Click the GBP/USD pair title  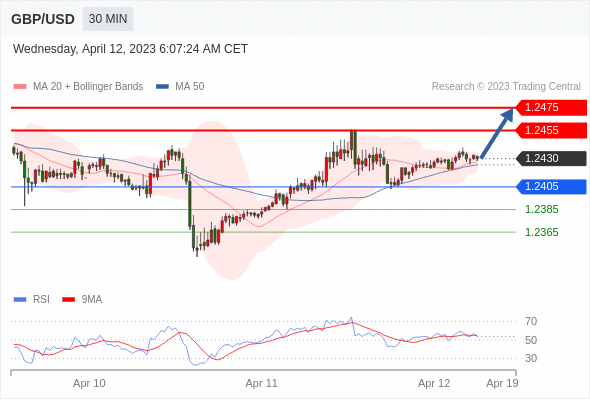pos(43,19)
